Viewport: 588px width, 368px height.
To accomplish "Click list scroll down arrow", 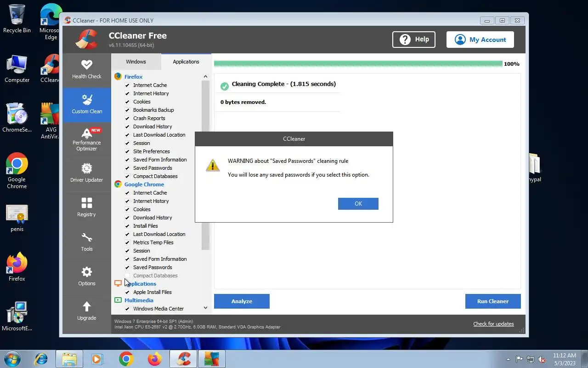I will (x=205, y=308).
